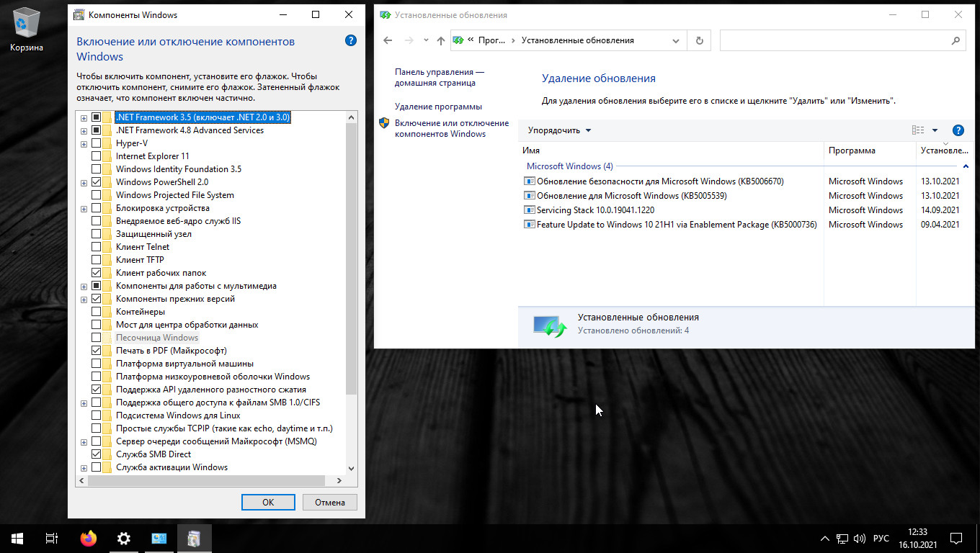Expand Компоненты для работы с мультимедиа node

tap(84, 286)
